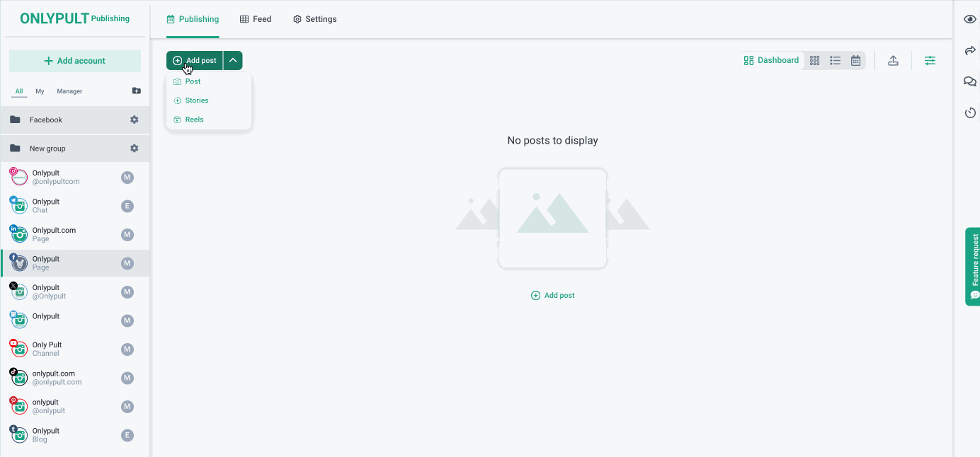980x457 pixels.
Task: Open the Feed tab
Action: [x=256, y=19]
